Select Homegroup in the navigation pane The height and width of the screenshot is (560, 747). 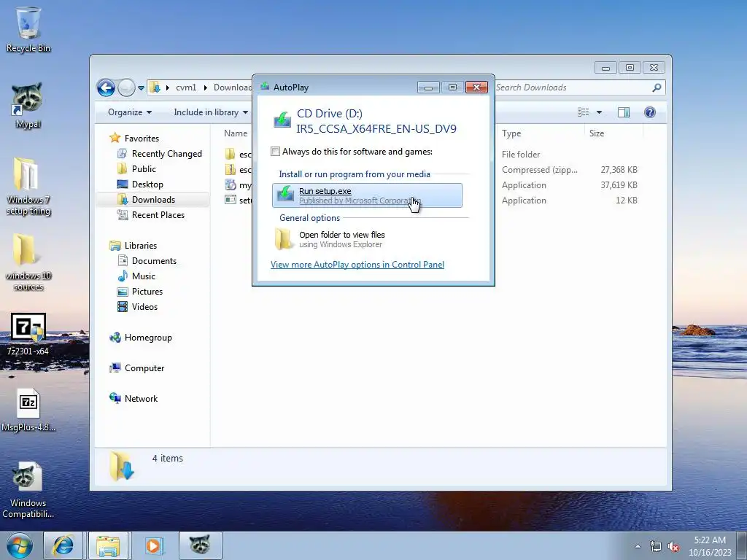click(147, 338)
